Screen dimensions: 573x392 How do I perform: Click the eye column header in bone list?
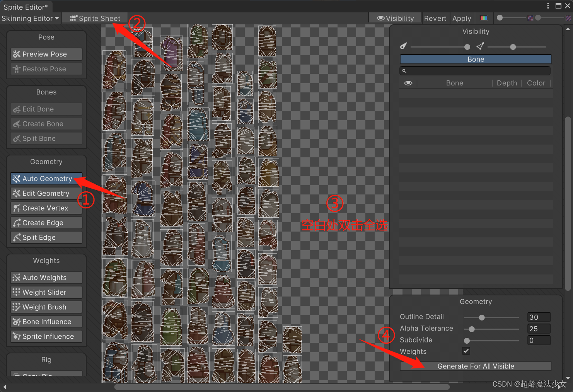coord(408,83)
